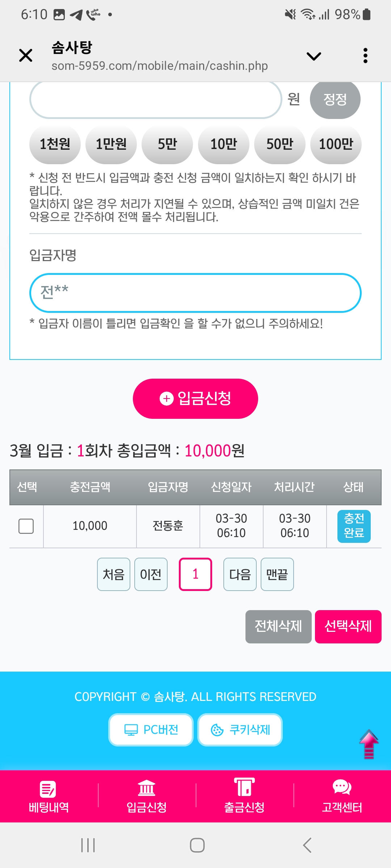
Task: Tap the 쿠키삭제 cookie delete button
Action: click(240, 730)
